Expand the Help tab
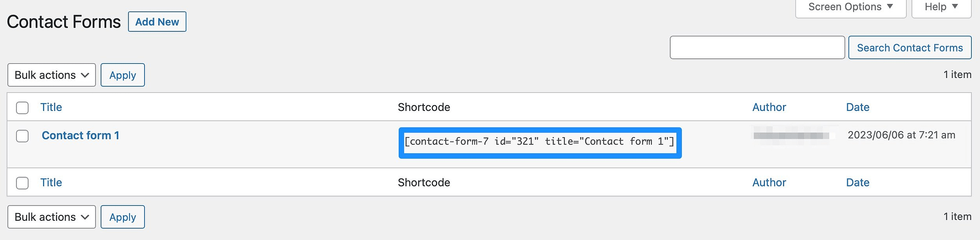Image resolution: width=980 pixels, height=240 pixels. tap(941, 7)
